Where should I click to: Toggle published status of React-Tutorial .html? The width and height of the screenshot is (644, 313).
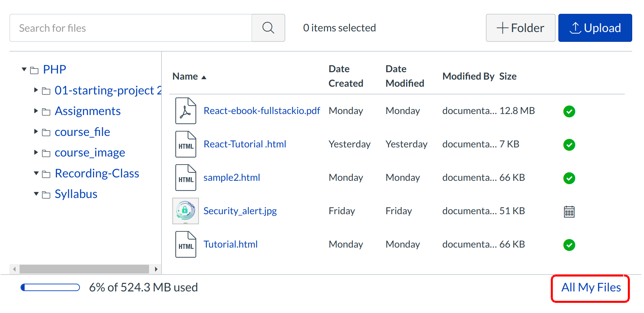coord(569,145)
